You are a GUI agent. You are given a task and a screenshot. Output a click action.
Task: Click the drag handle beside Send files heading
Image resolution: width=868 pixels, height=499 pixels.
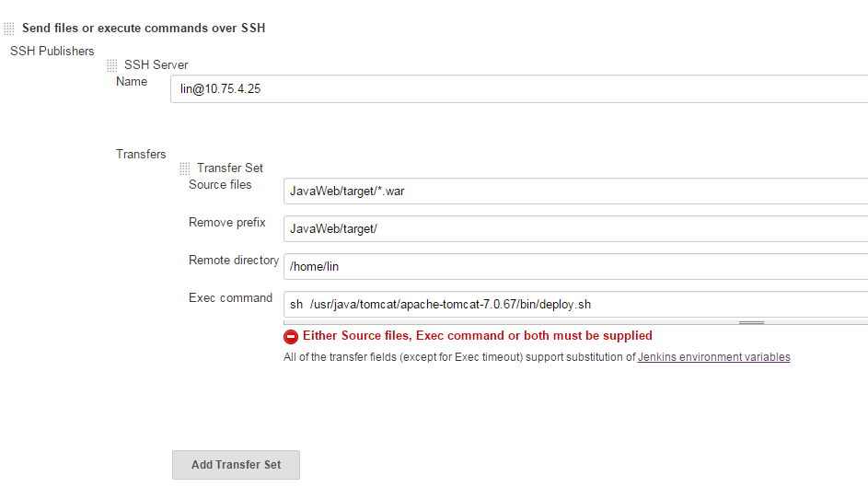(x=9, y=29)
